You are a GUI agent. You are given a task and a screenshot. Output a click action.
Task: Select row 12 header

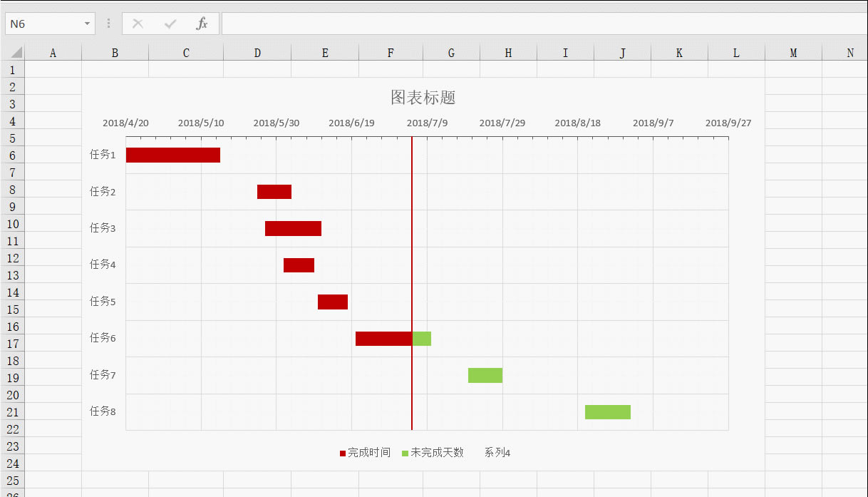(13, 258)
